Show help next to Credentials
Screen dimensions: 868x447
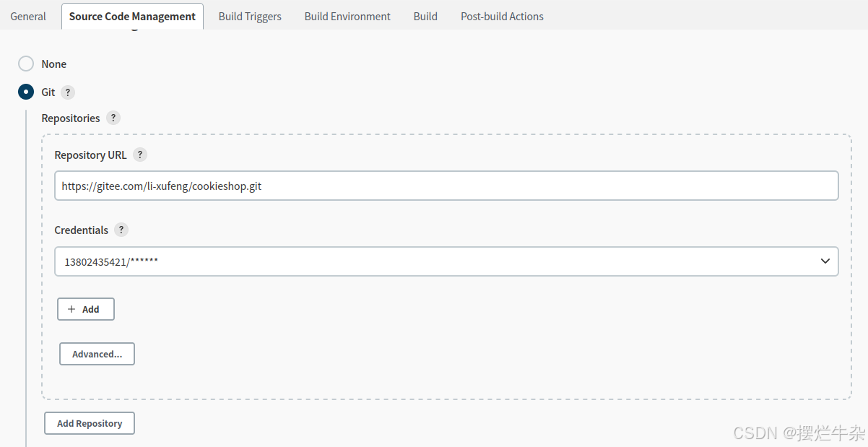121,230
